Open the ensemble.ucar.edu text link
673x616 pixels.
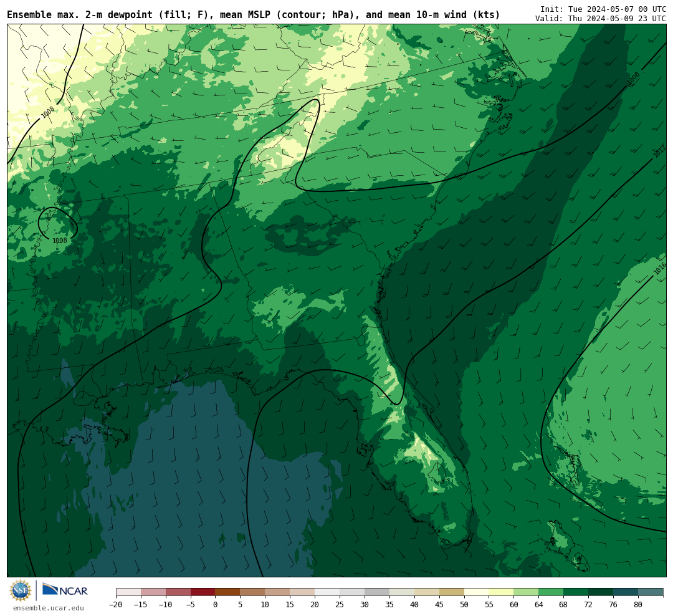(49, 608)
